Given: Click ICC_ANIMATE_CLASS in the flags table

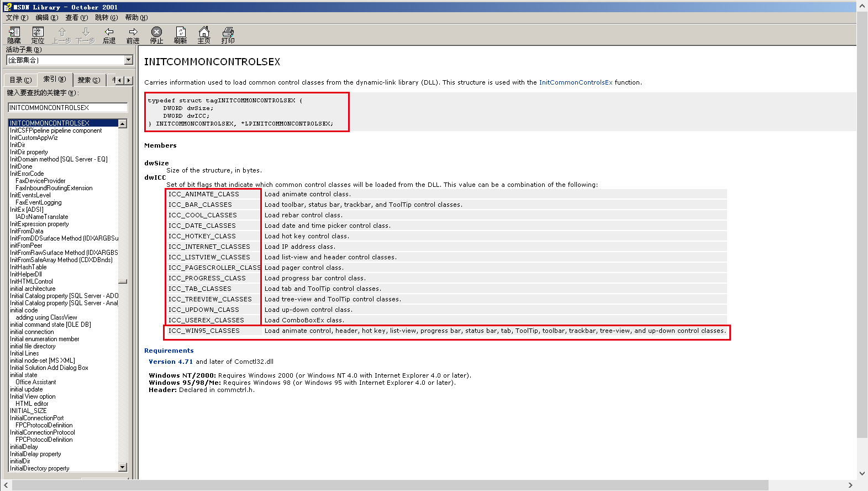Looking at the screenshot, I should click(204, 194).
